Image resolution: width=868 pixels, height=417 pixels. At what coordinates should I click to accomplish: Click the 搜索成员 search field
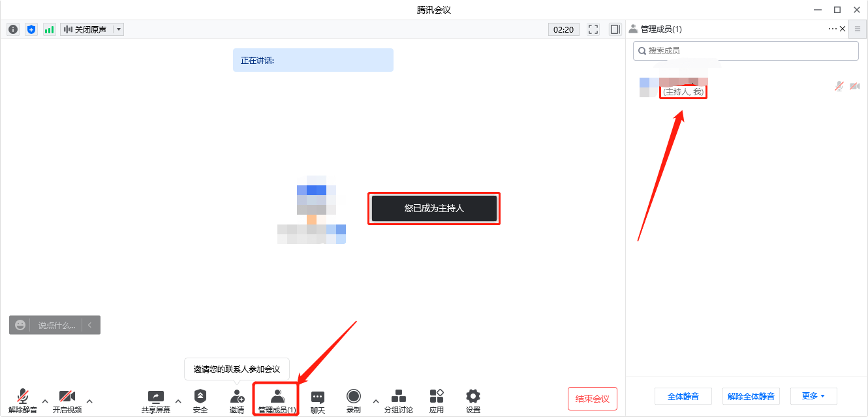click(x=746, y=51)
